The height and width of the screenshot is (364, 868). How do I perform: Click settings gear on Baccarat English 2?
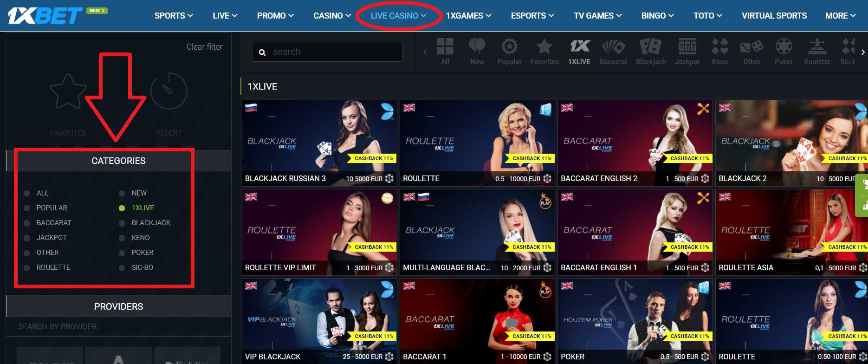point(705,178)
